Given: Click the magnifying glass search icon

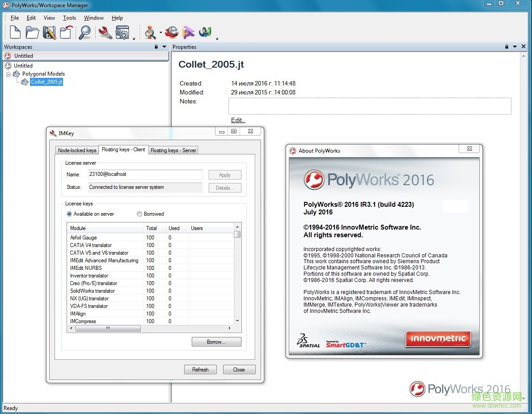Looking at the screenshot, I should (84, 32).
